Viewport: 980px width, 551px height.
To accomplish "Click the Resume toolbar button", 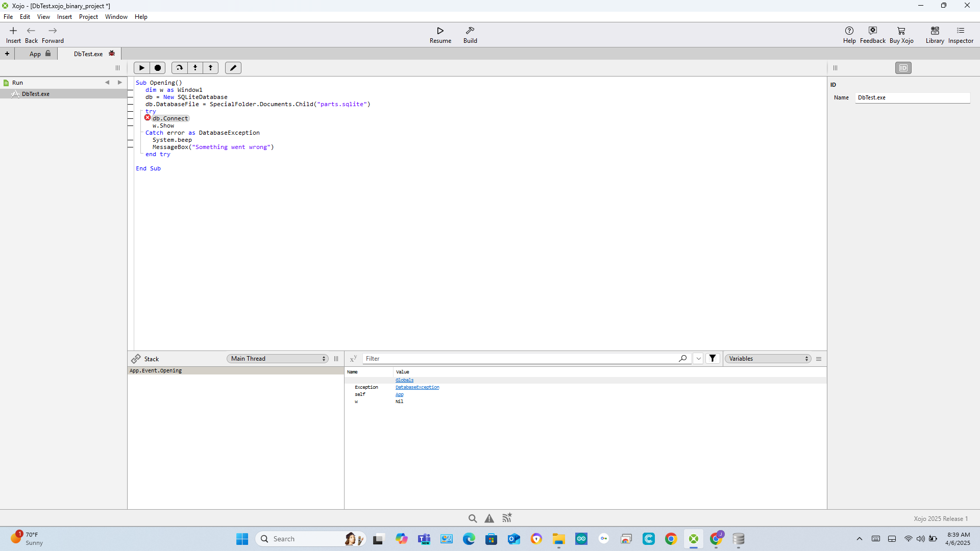I will point(440,35).
